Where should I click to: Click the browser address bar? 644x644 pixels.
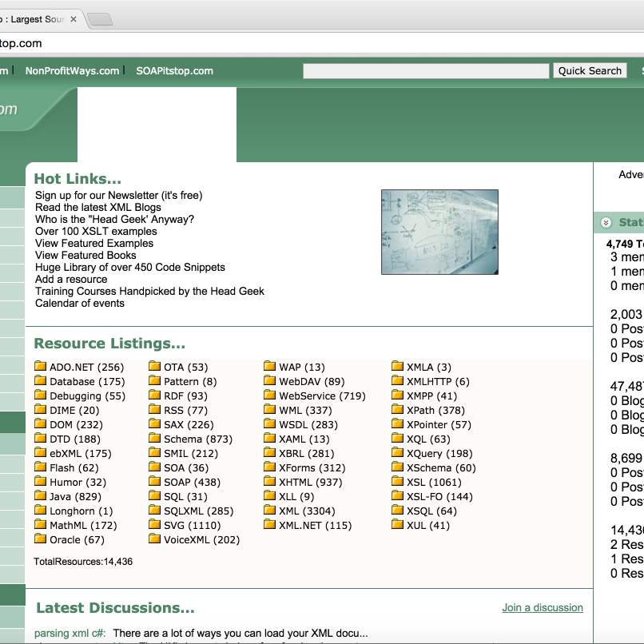click(x=322, y=43)
